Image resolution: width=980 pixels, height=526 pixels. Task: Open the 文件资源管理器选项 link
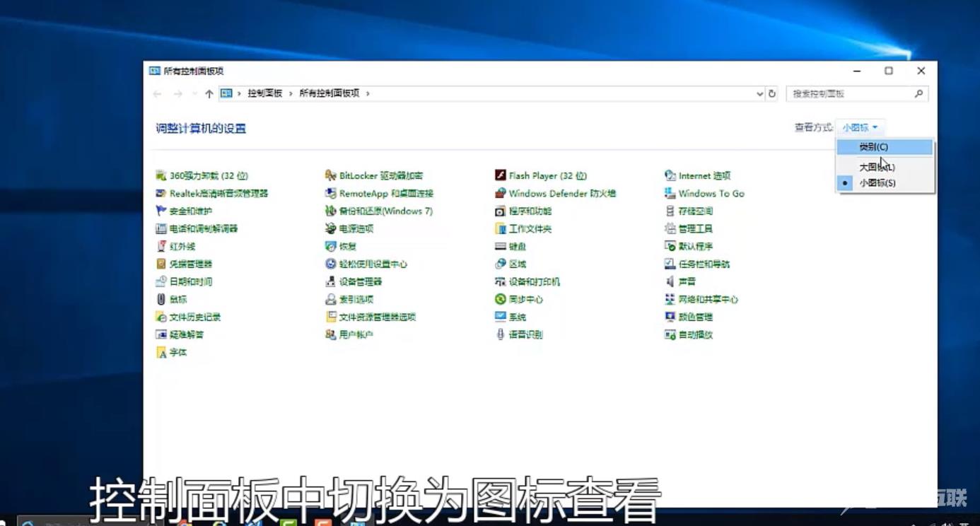pos(378,317)
